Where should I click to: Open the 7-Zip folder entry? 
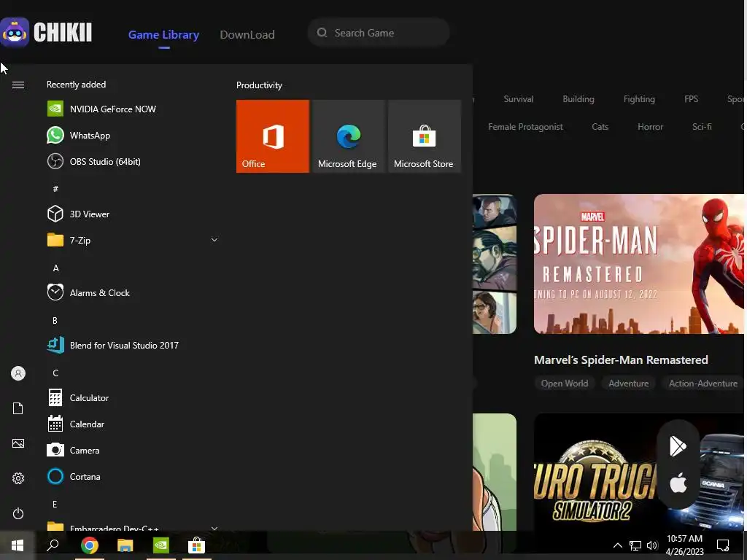pyautogui.click(x=132, y=240)
